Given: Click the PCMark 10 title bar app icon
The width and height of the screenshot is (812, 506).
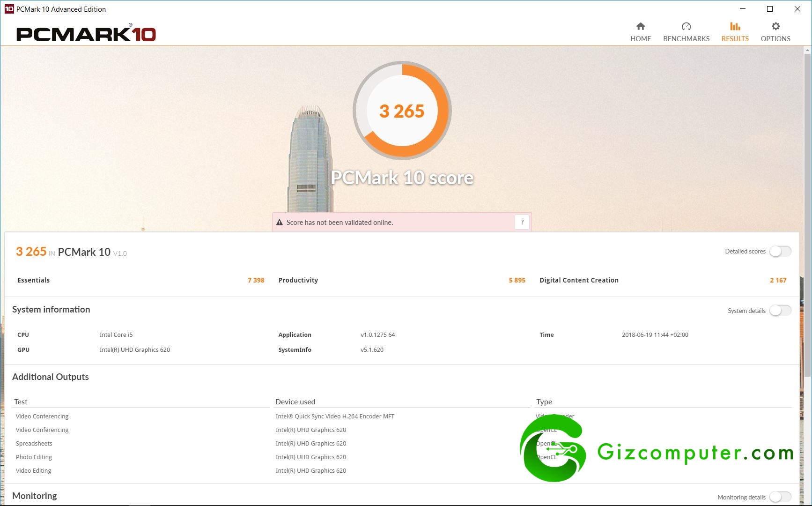Looking at the screenshot, I should click(9, 9).
